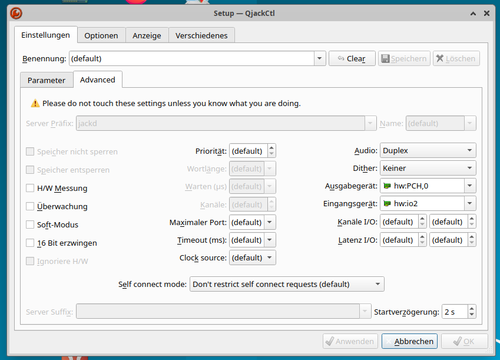The height and width of the screenshot is (360, 500).
Task: Click the QjackCtl app icon in title bar
Action: [16, 13]
